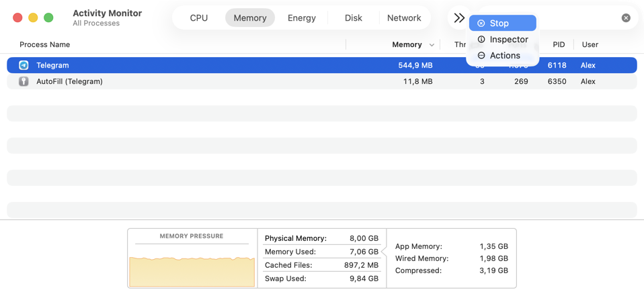Viewport: 644px width, 298px height.
Task: Click the ports value 269
Action: pos(521,82)
